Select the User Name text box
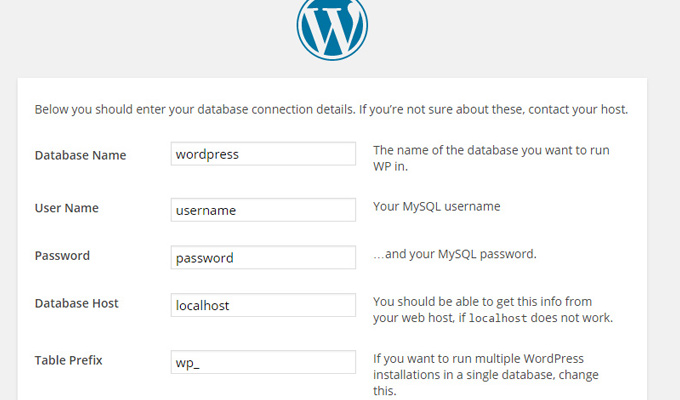The width and height of the screenshot is (680, 400). point(263,210)
